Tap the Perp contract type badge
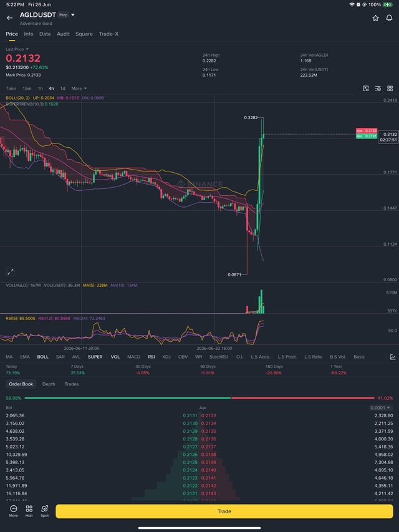This screenshot has width=399, height=532. click(63, 15)
